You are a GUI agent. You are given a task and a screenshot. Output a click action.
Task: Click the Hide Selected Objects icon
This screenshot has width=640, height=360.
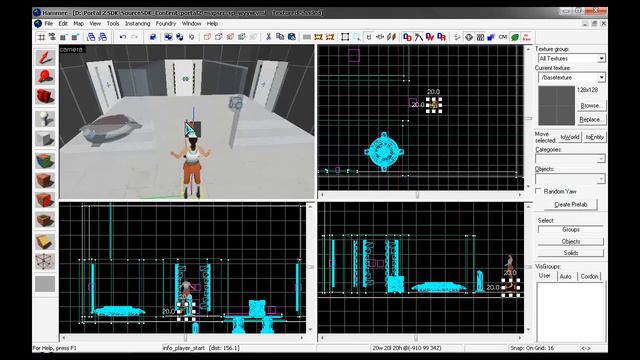click(207, 37)
